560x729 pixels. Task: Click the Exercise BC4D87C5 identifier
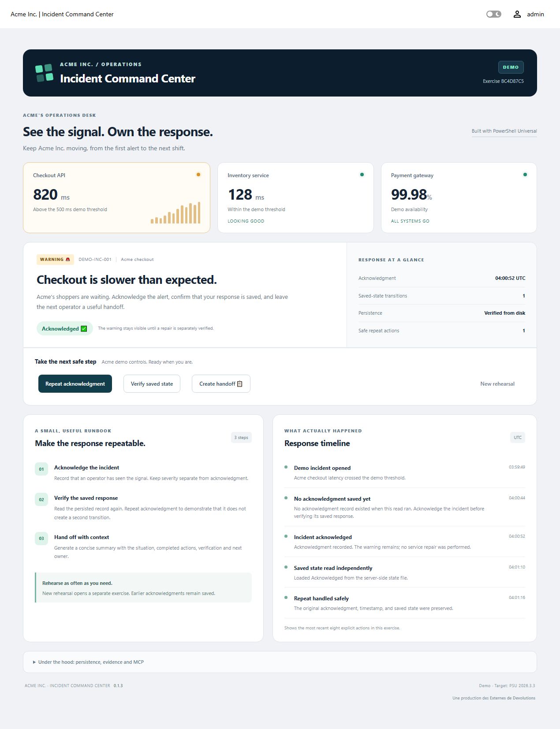pos(503,81)
